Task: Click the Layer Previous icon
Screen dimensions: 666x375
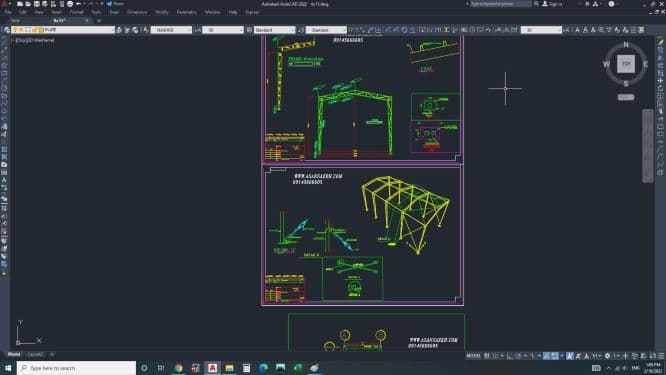Action: coord(127,30)
